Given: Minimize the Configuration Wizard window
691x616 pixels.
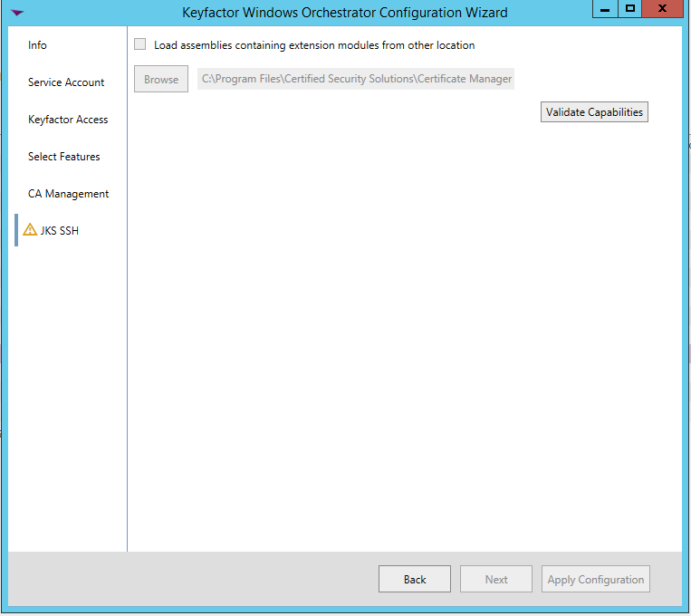Looking at the screenshot, I should click(x=605, y=9).
